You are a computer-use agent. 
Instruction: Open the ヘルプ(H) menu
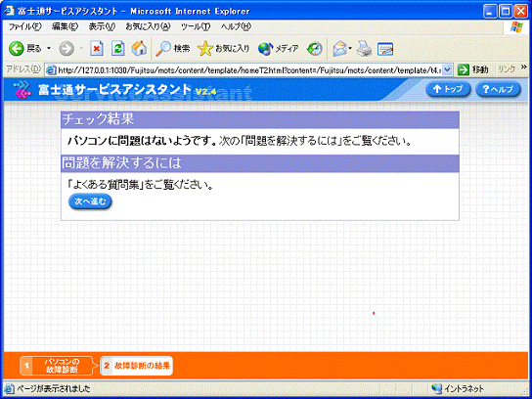coord(236,26)
